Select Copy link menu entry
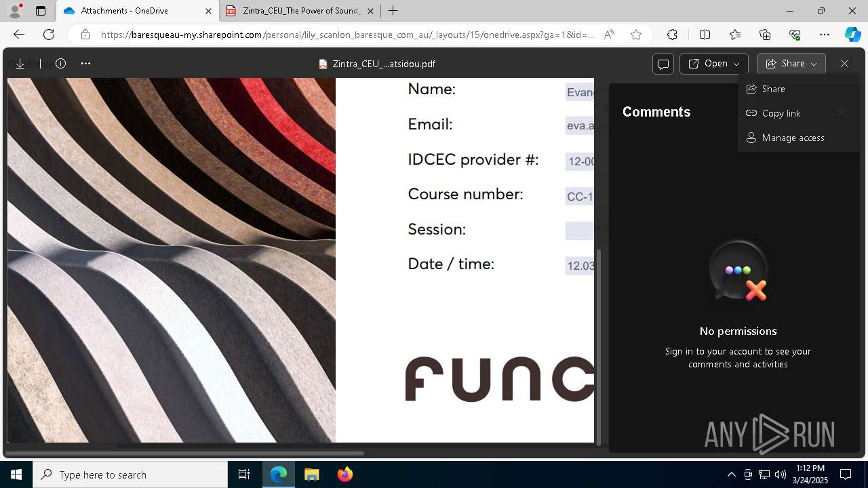This screenshot has height=488, width=868. click(798, 113)
